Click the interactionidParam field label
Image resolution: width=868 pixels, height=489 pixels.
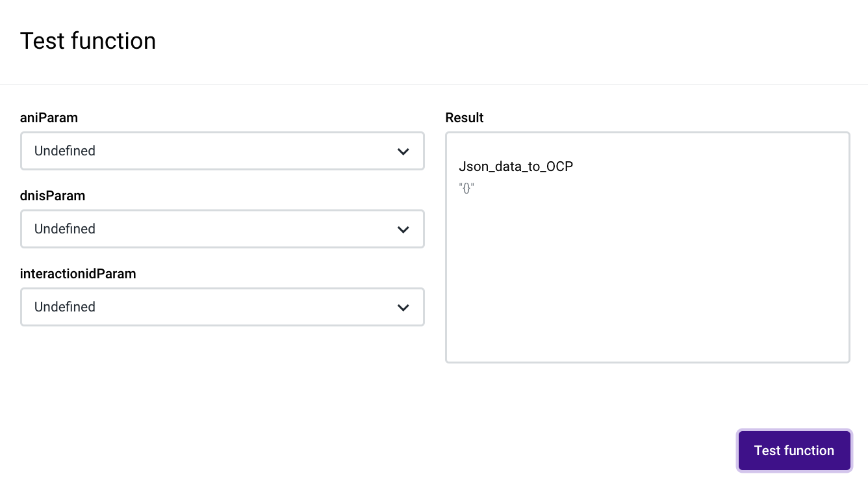(x=78, y=274)
